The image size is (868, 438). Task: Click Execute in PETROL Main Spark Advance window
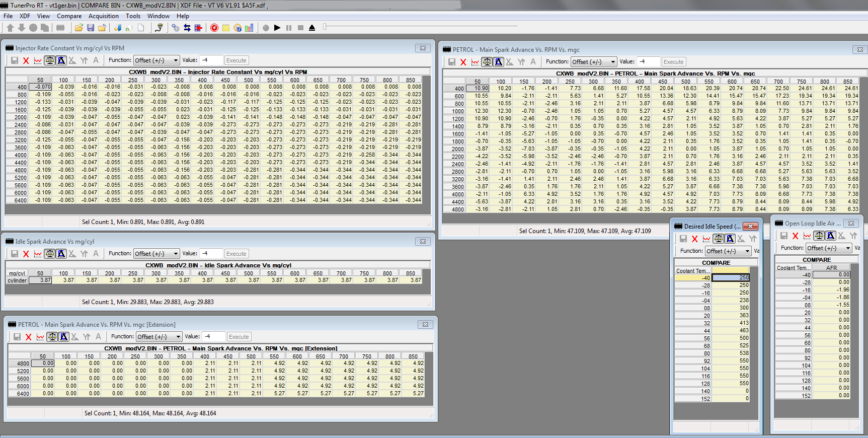coord(674,62)
